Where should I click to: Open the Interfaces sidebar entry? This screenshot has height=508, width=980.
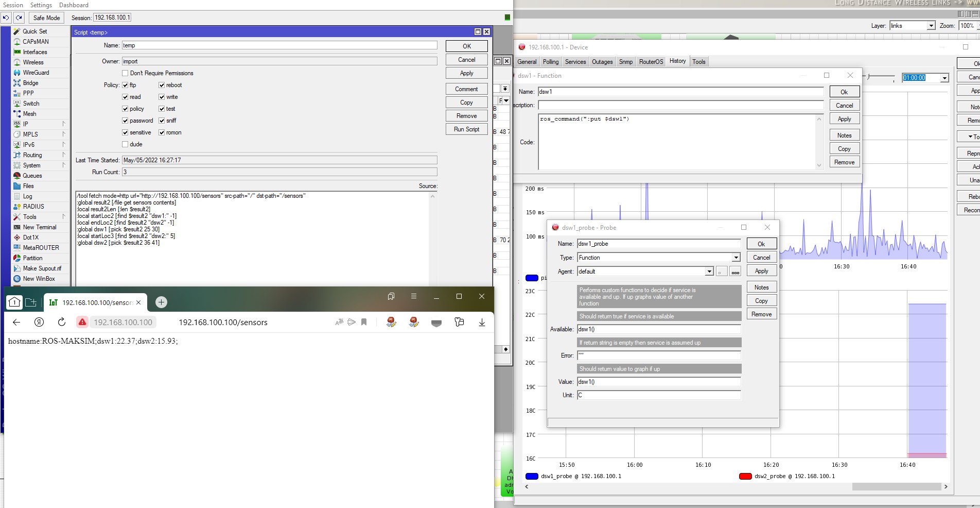pyautogui.click(x=34, y=52)
